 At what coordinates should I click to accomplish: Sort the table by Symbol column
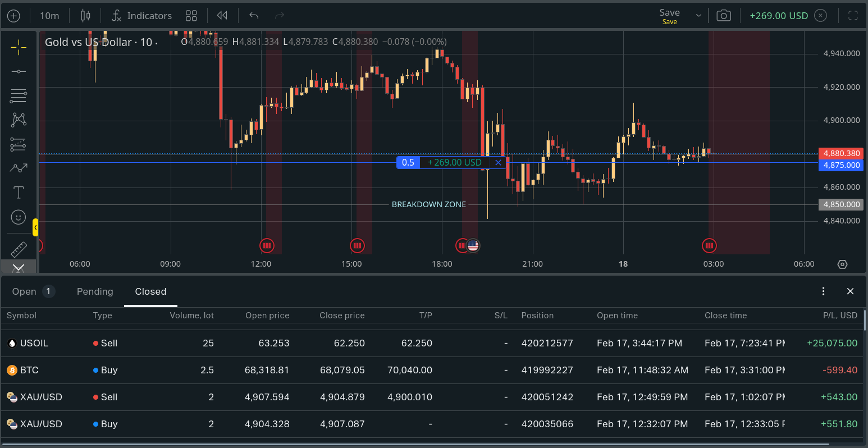click(x=21, y=316)
